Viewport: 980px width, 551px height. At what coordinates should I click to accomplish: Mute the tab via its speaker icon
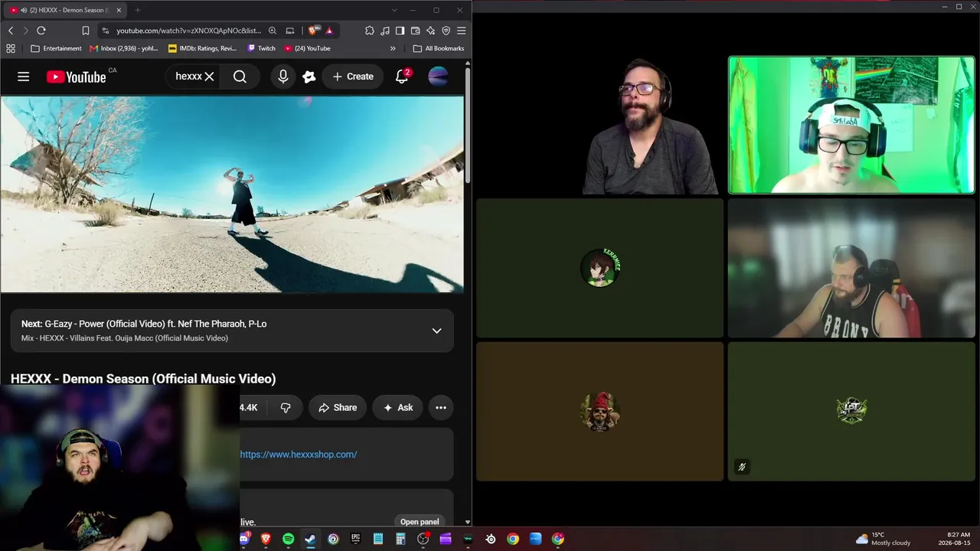point(24,10)
